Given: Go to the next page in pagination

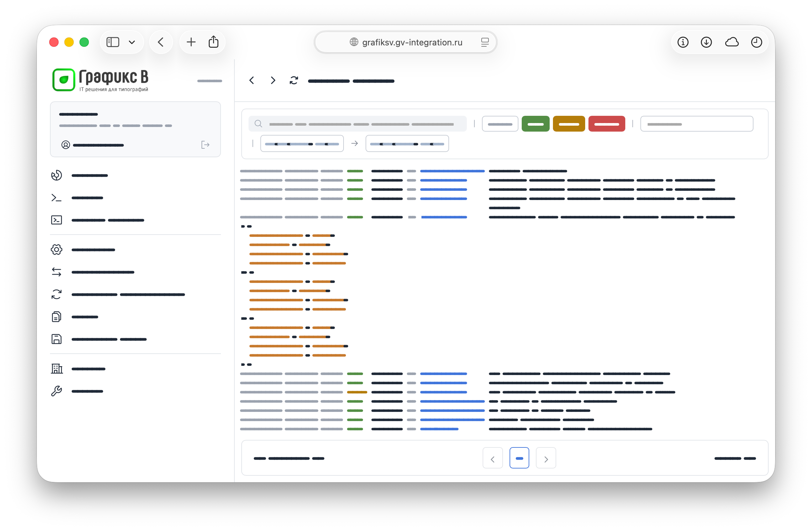Looking at the screenshot, I should click(x=546, y=459).
